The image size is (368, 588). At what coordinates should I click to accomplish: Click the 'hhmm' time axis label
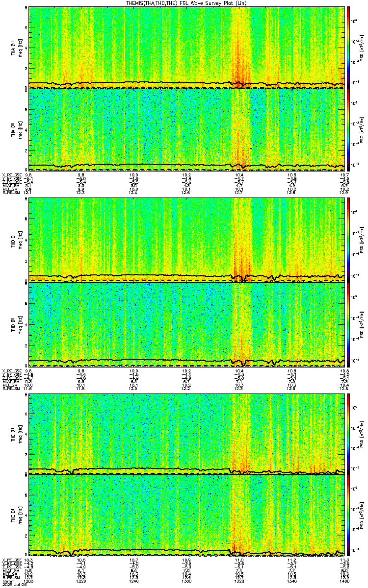pyautogui.click(x=7, y=581)
